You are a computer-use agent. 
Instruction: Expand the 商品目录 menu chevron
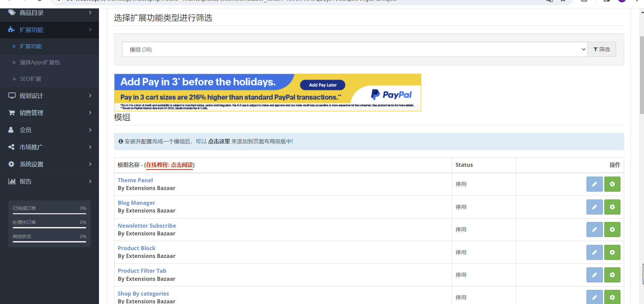pos(90,12)
